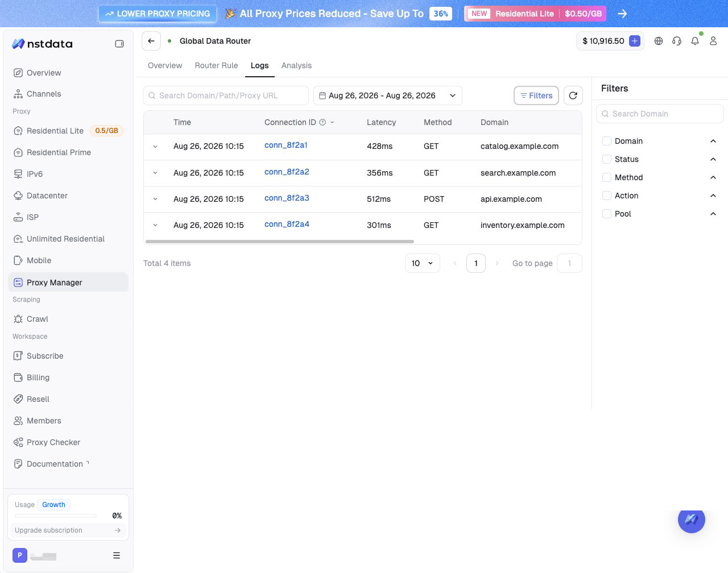The width and height of the screenshot is (728, 573).
Task: Toggle the Filters button
Action: point(537,95)
